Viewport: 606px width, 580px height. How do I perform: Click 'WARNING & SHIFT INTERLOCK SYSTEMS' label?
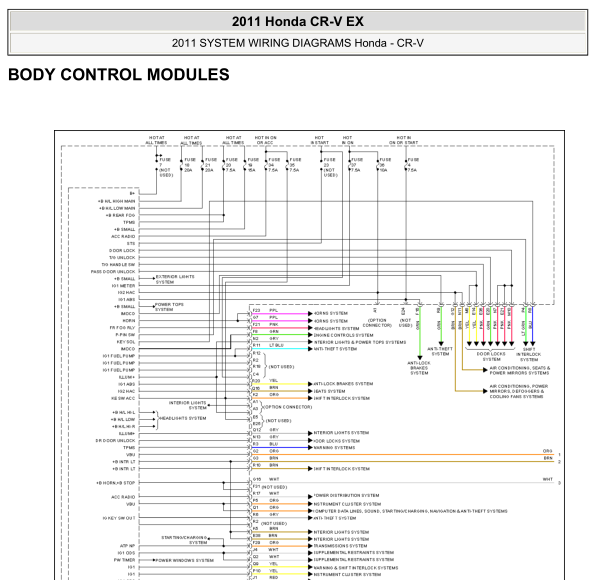click(356, 568)
